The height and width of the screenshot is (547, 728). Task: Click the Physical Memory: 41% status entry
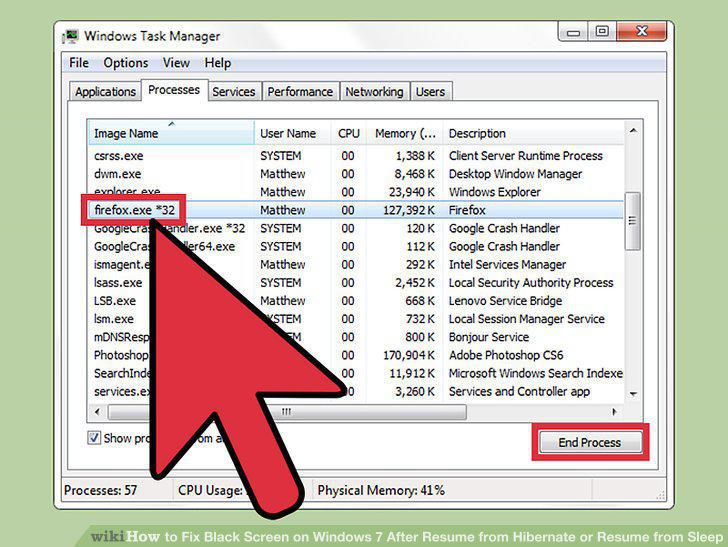tap(381, 490)
